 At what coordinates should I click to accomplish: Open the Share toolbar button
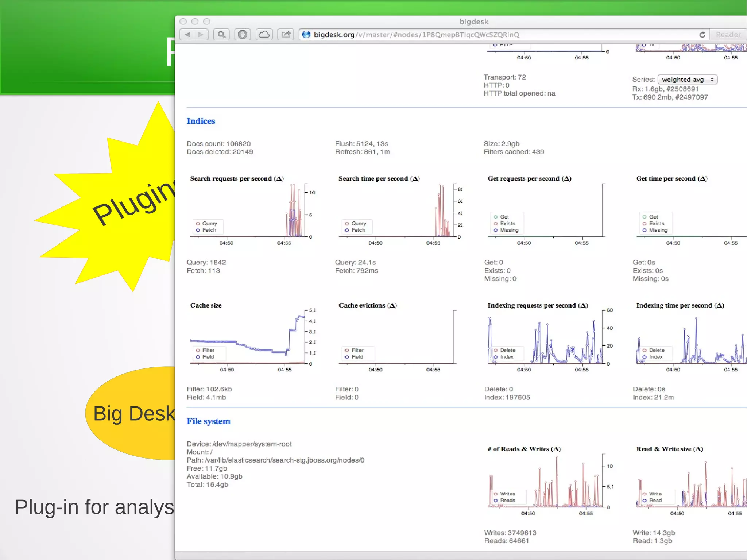click(x=286, y=35)
